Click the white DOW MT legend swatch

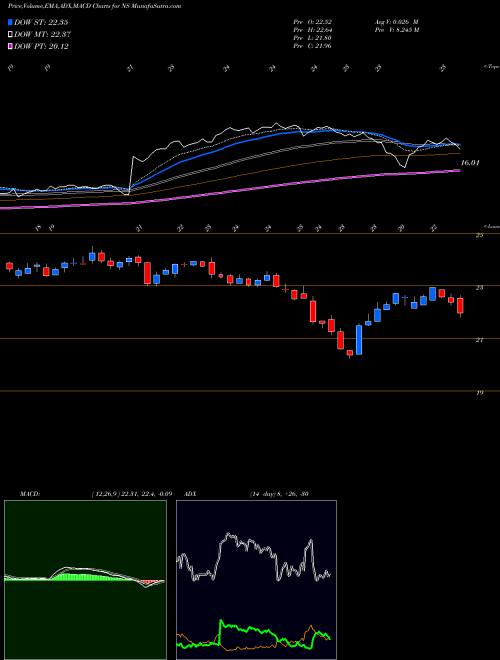[x=10, y=35]
